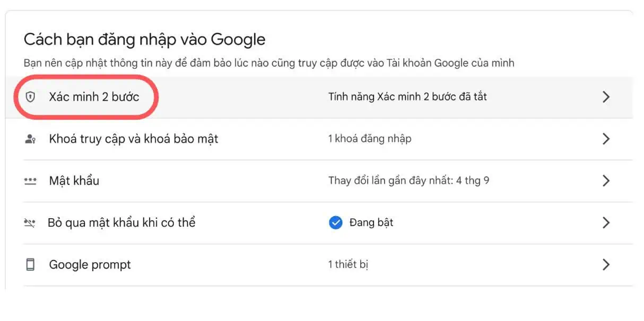Click the skip-password icon next to Bỏ qua mật khẩu

[x=32, y=222]
